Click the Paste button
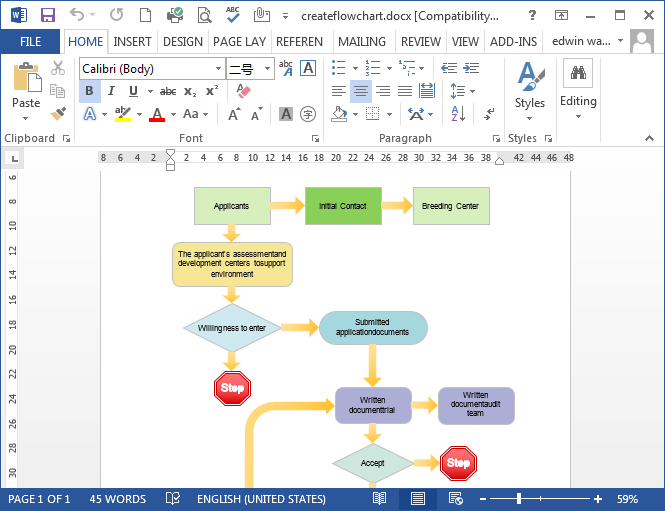The width and height of the screenshot is (665, 511). [26, 88]
